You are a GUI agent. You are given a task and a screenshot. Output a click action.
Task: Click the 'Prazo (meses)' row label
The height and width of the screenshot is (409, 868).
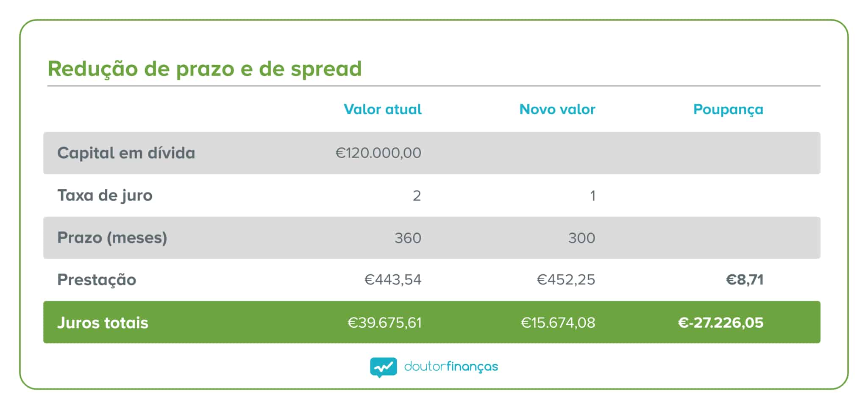pyautogui.click(x=112, y=238)
